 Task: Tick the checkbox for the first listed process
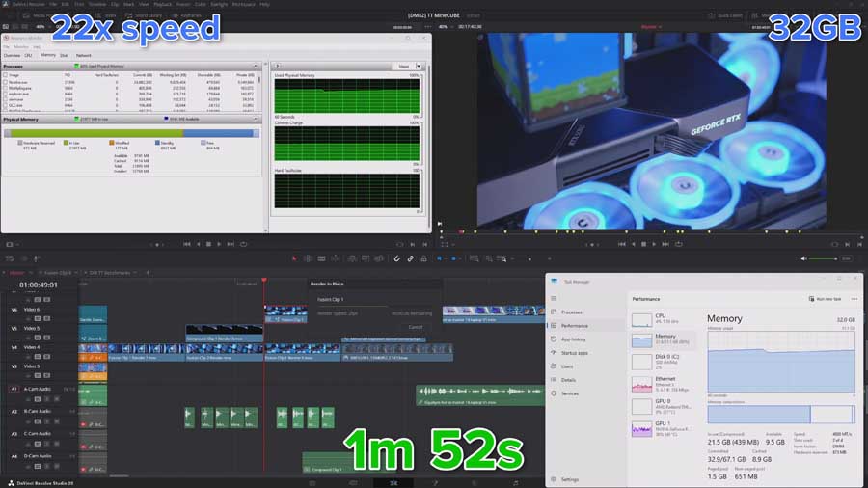(6, 81)
